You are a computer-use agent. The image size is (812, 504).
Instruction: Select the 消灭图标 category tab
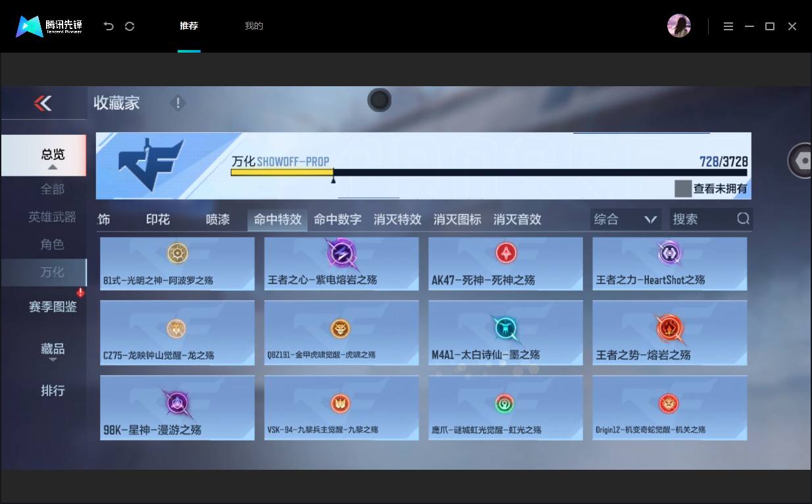[457, 219]
